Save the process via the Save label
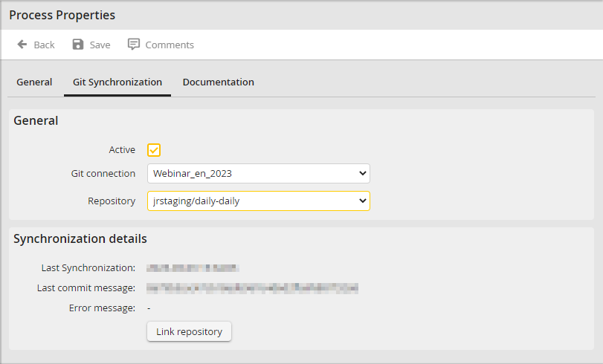Image resolution: width=603 pixels, height=364 pixels. 100,45
